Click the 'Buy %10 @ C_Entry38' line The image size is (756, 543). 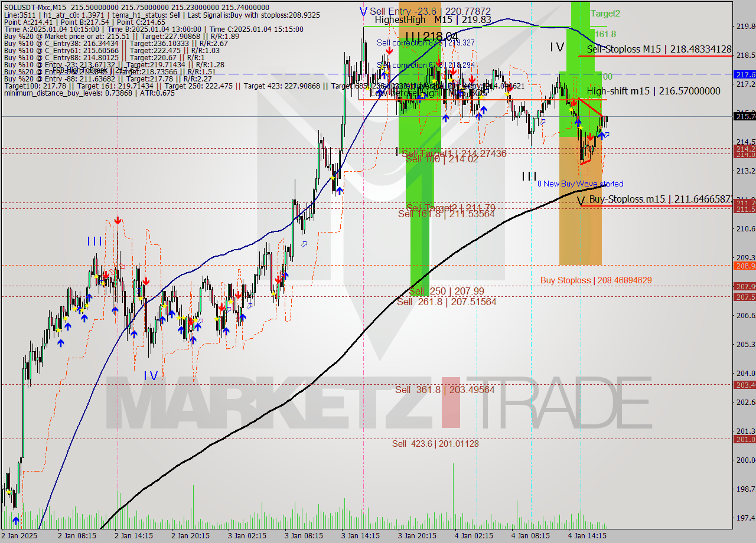(x=115, y=43)
